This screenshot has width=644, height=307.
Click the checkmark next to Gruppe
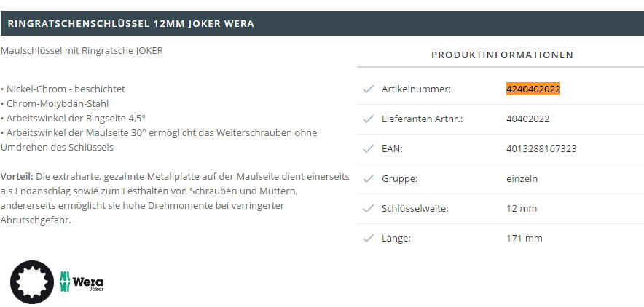pyautogui.click(x=369, y=179)
